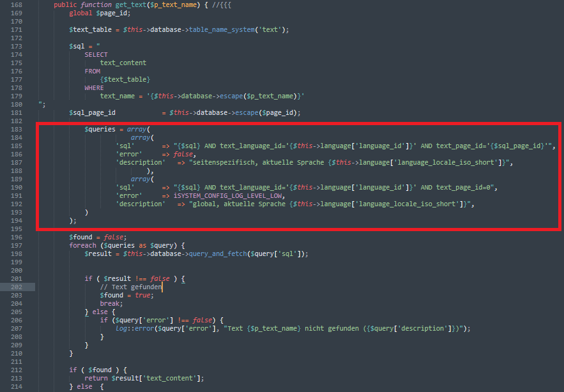
Task: Place cursor in the Text gefunden comment
Action: pyautogui.click(x=130, y=287)
